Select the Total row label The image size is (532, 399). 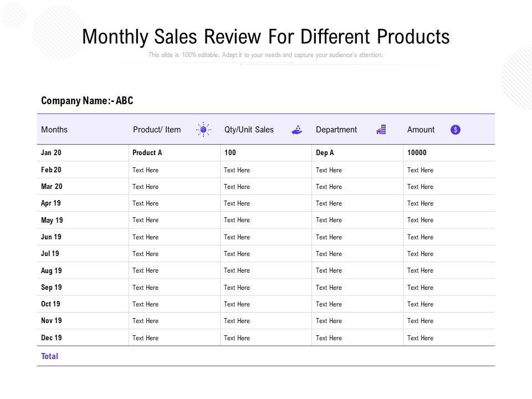[x=49, y=356]
